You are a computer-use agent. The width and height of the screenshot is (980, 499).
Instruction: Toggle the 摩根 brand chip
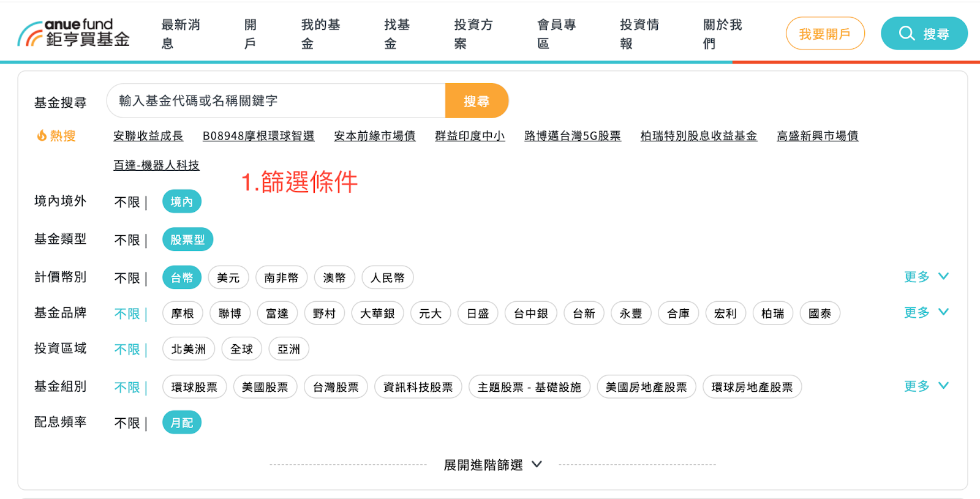click(x=183, y=313)
